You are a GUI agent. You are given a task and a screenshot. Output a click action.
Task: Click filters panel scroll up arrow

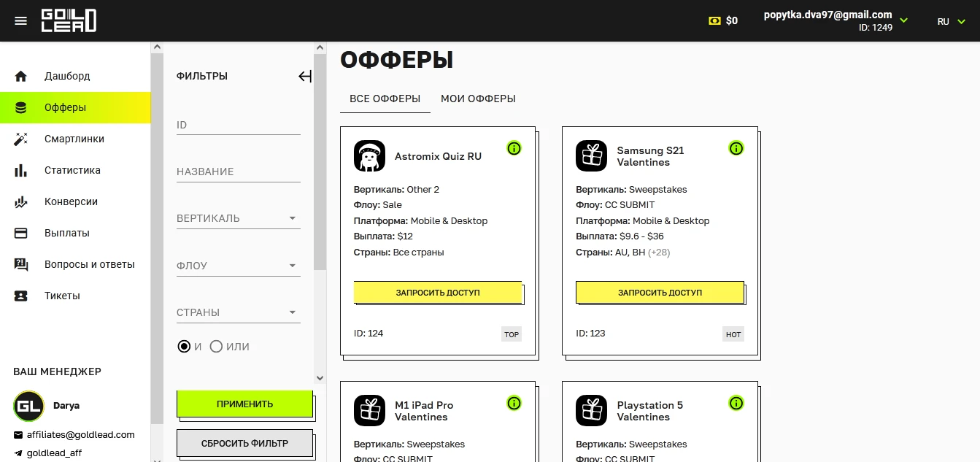click(320, 47)
